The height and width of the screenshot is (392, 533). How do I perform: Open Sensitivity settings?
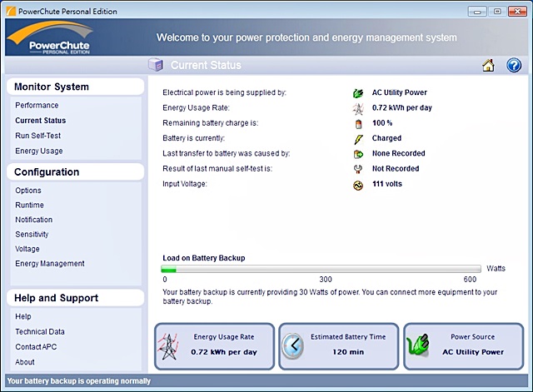coord(32,235)
